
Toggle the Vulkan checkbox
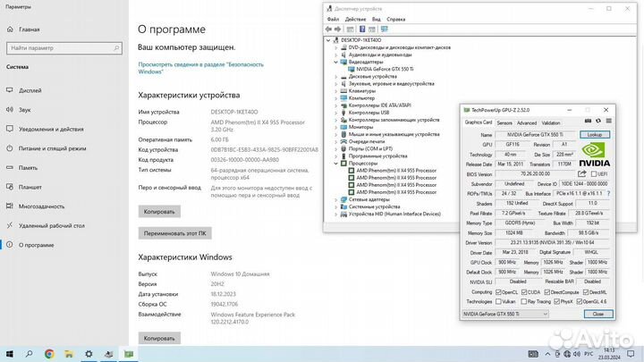(498, 302)
